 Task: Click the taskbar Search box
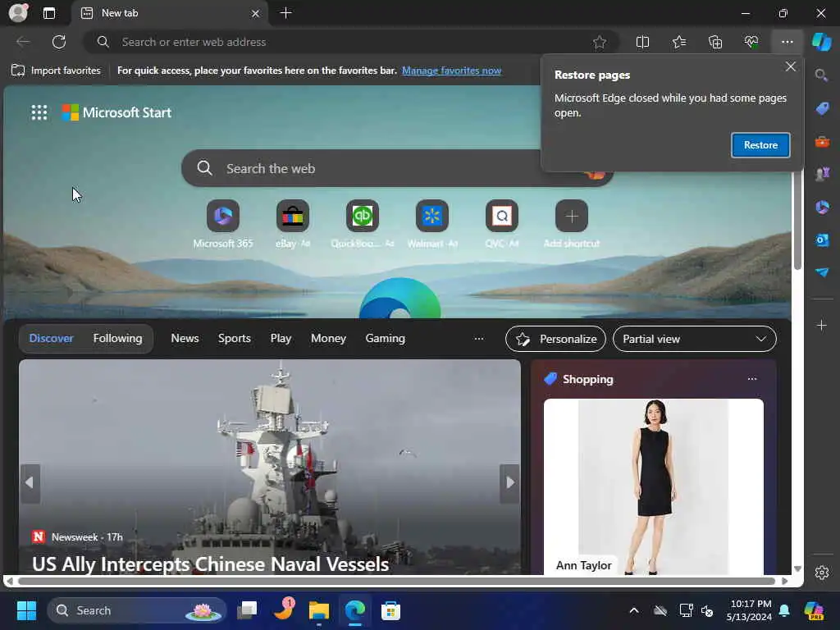tap(137, 610)
